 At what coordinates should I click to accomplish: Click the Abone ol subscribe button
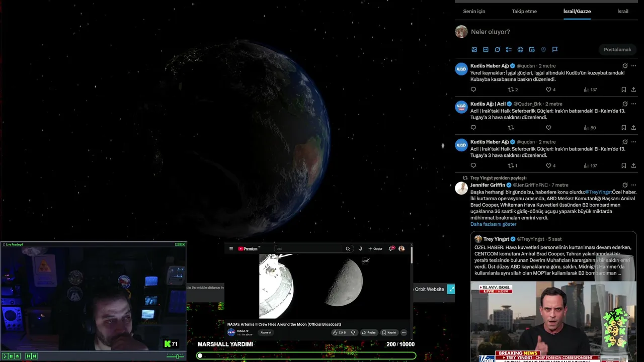pyautogui.click(x=266, y=332)
